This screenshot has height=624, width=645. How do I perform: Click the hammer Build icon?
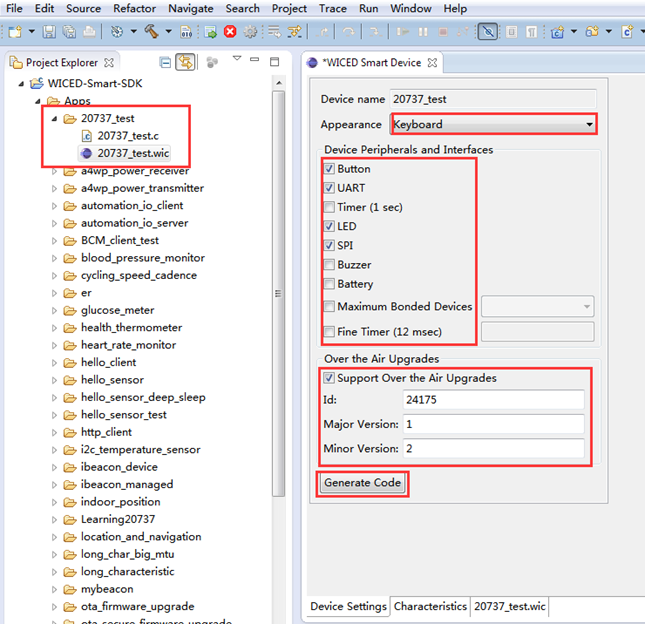click(x=151, y=32)
